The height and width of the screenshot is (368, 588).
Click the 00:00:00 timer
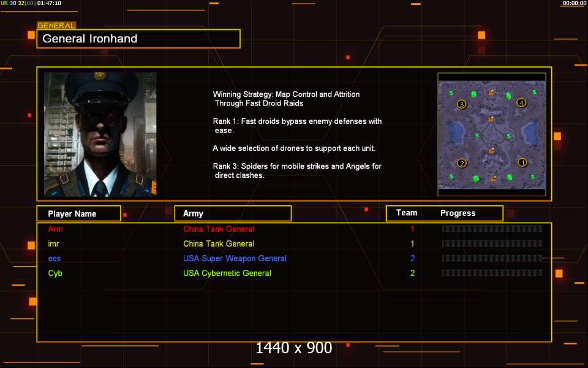coord(575,3)
